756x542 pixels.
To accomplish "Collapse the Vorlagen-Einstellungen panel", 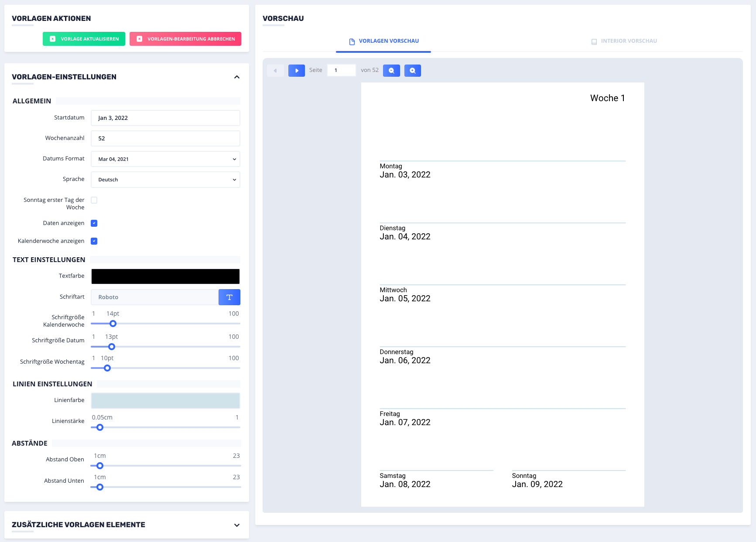I will coord(237,77).
